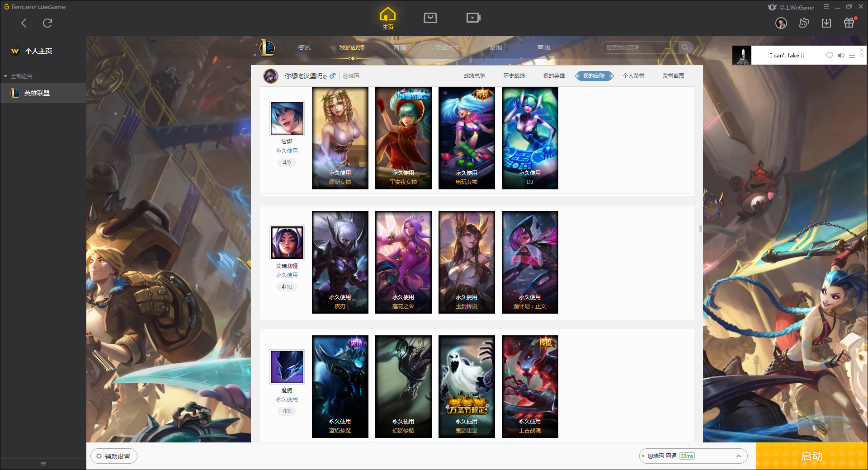Click the 4/10 skin count badge
The height and width of the screenshot is (470, 868).
pos(287,287)
